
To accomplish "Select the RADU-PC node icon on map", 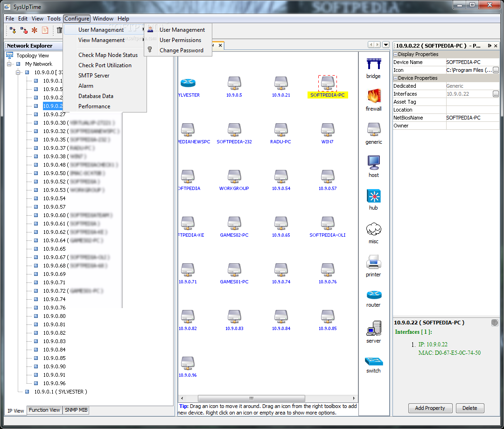I will pos(281,130).
